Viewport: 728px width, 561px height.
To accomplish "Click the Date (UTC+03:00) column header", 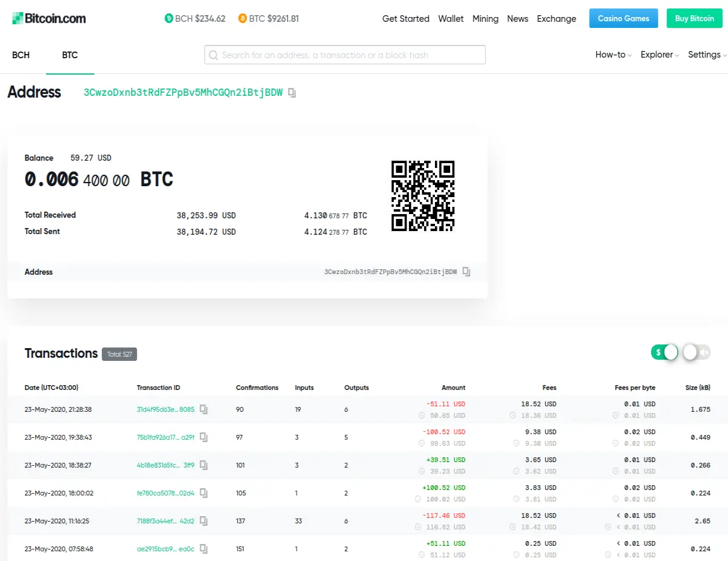I will click(x=52, y=388).
